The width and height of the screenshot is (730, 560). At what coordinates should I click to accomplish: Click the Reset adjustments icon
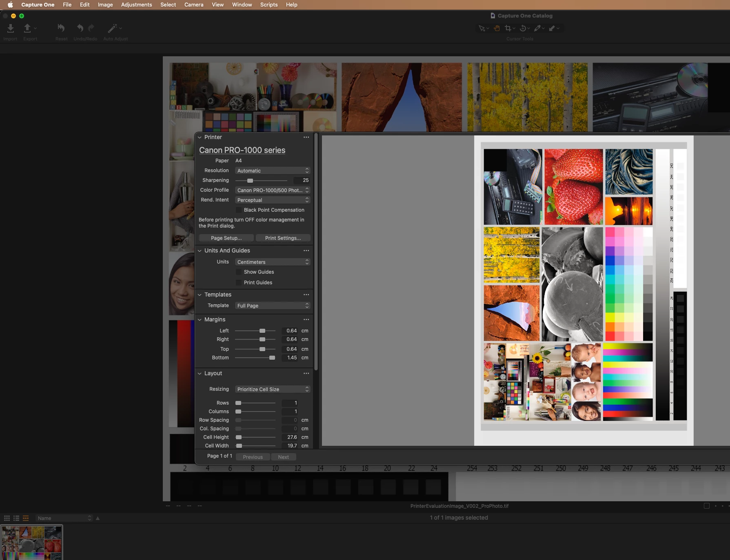click(x=61, y=28)
